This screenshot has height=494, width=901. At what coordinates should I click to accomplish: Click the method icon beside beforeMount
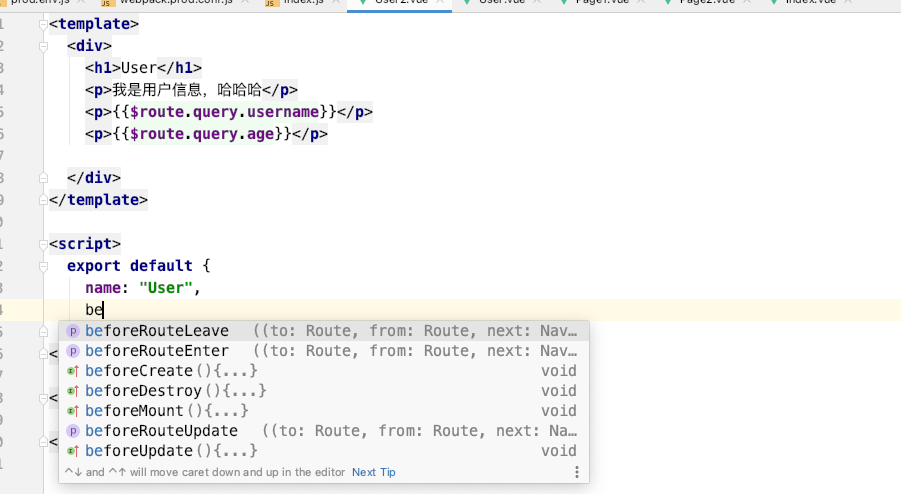point(73,411)
